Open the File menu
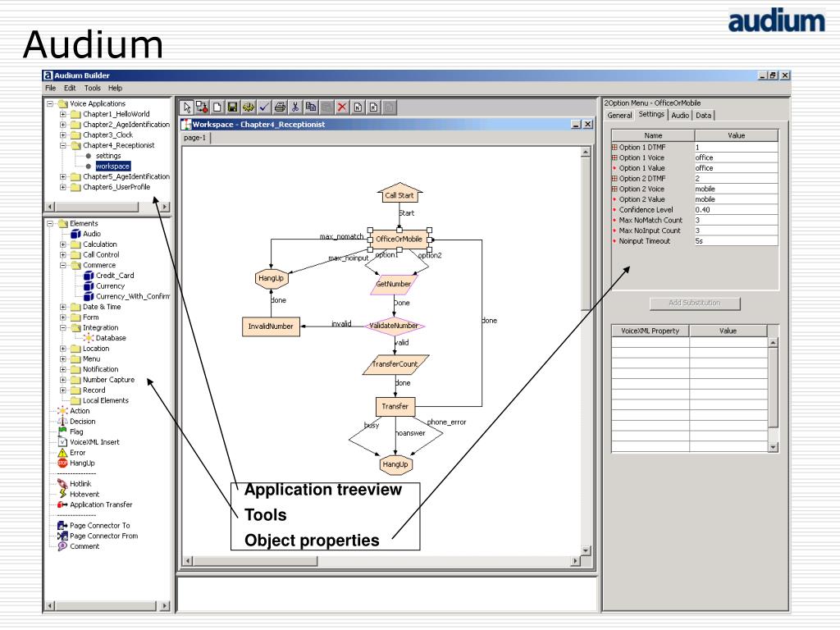The image size is (840, 630). [50, 88]
